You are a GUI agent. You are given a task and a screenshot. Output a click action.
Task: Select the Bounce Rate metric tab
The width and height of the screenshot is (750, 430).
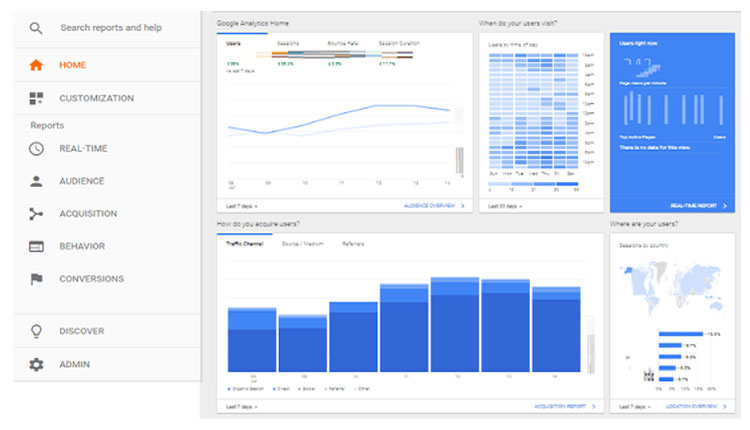click(342, 44)
